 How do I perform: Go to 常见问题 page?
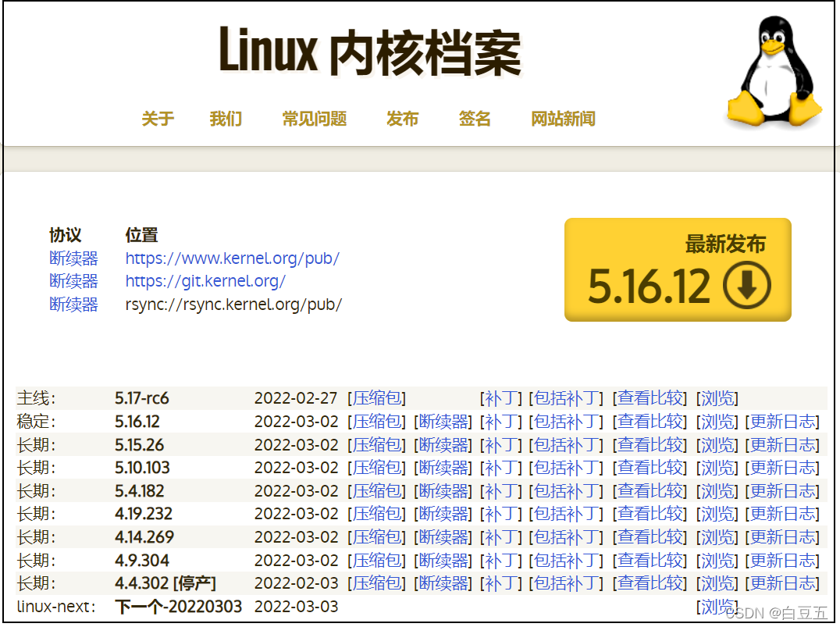[x=315, y=119]
